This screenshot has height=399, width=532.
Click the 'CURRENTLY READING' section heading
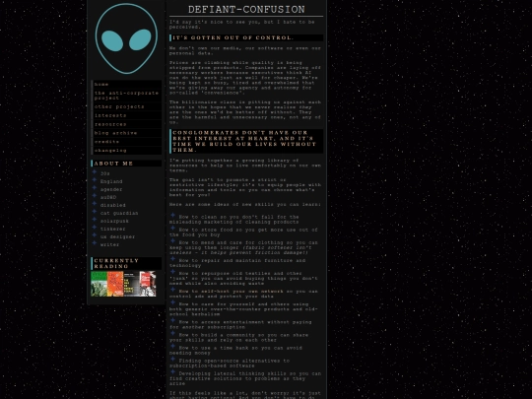click(x=126, y=263)
